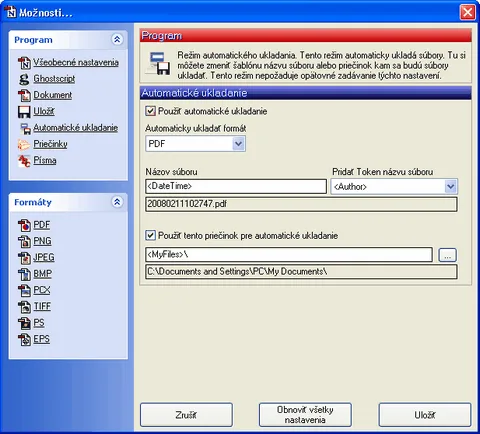
Task: Click the floppy disk Uložiť icon
Action: tap(24, 112)
